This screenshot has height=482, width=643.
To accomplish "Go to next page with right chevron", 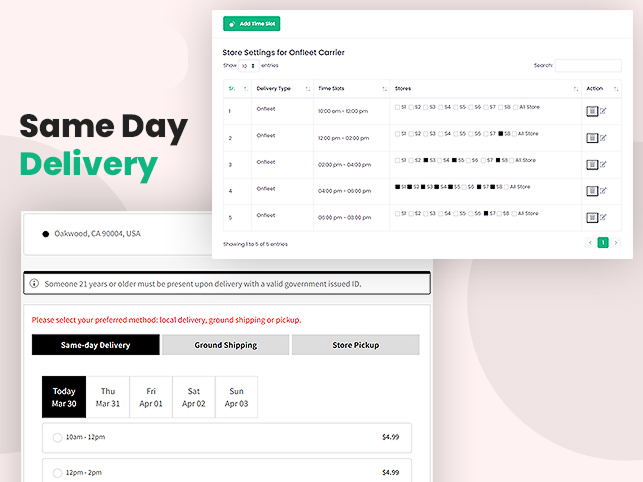I will pyautogui.click(x=616, y=242).
